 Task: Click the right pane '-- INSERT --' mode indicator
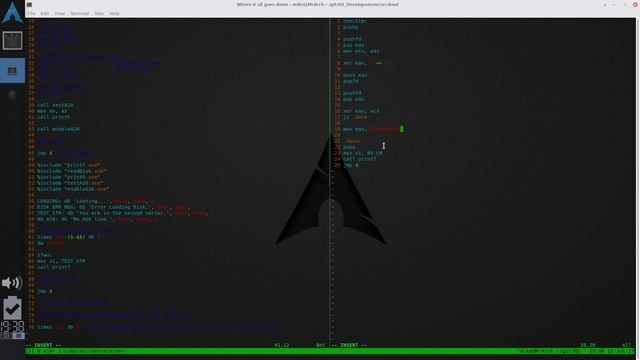349,345
